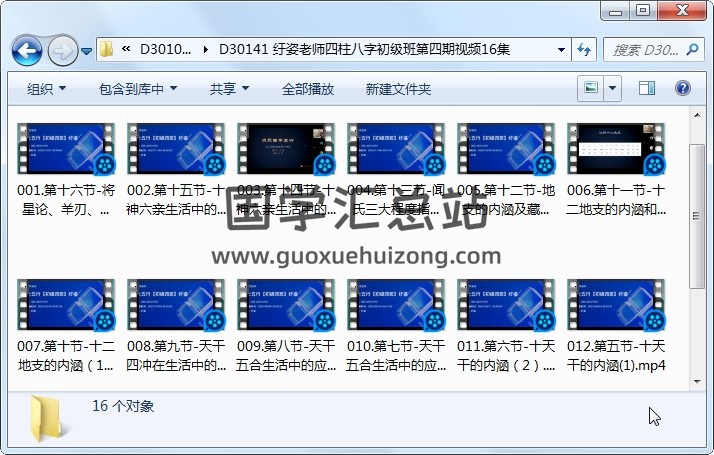Click the vertical scrollbar thumb
714x455 pixels.
click(697, 216)
